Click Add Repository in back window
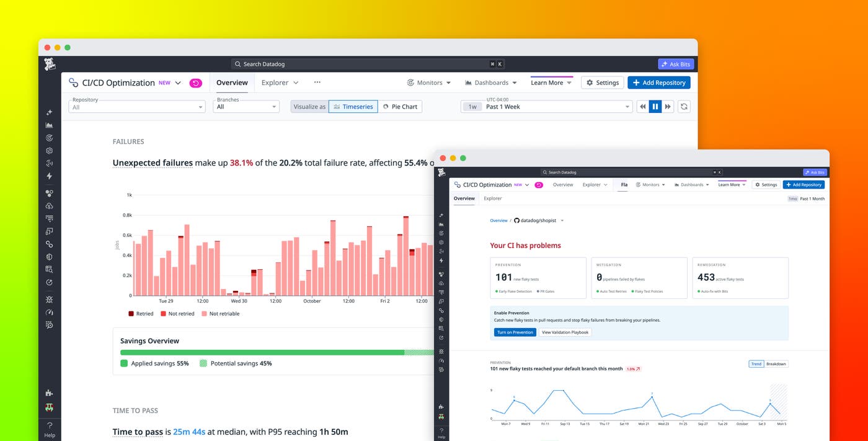Screen dimensions: 868x441 [658, 82]
